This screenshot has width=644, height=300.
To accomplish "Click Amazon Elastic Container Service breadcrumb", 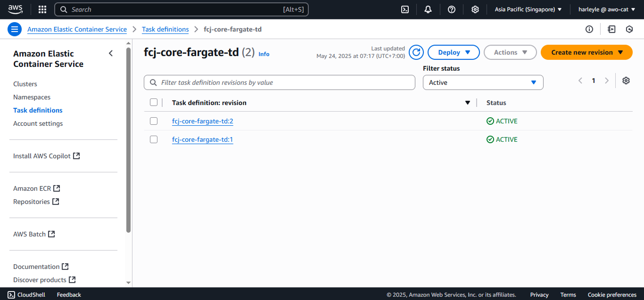I will point(77,29).
